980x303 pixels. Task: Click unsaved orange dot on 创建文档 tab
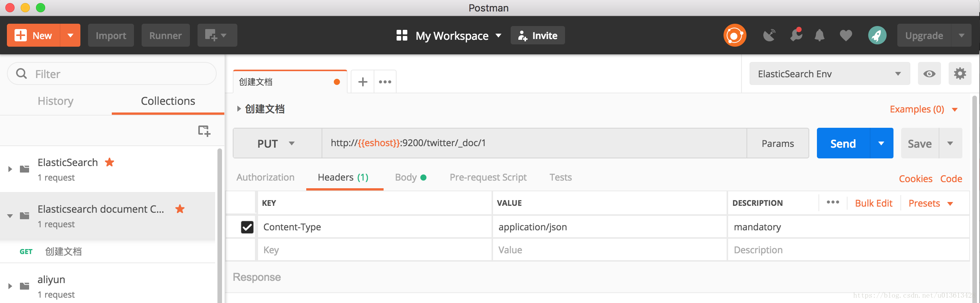[337, 82]
